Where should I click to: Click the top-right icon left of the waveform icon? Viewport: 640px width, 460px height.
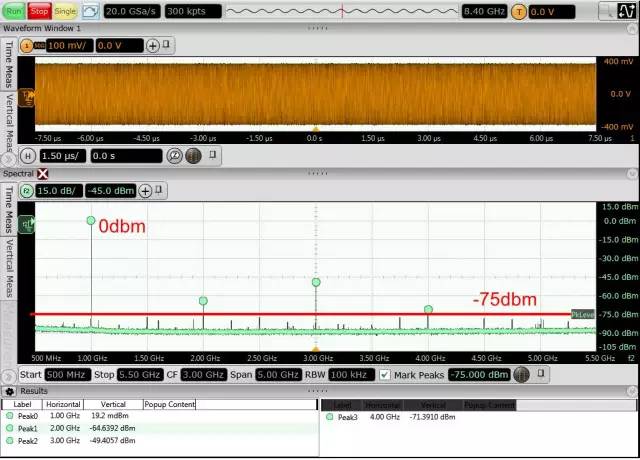click(x=607, y=11)
